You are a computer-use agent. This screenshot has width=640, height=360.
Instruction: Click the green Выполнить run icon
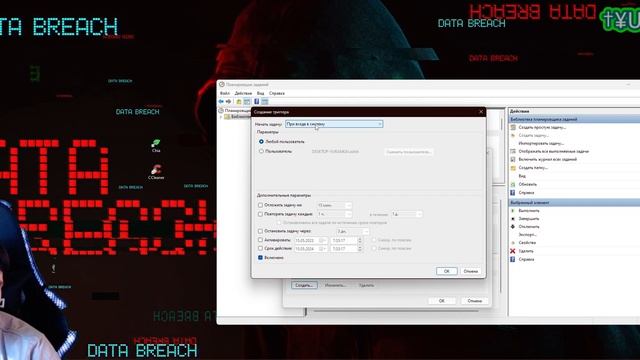[x=513, y=211]
